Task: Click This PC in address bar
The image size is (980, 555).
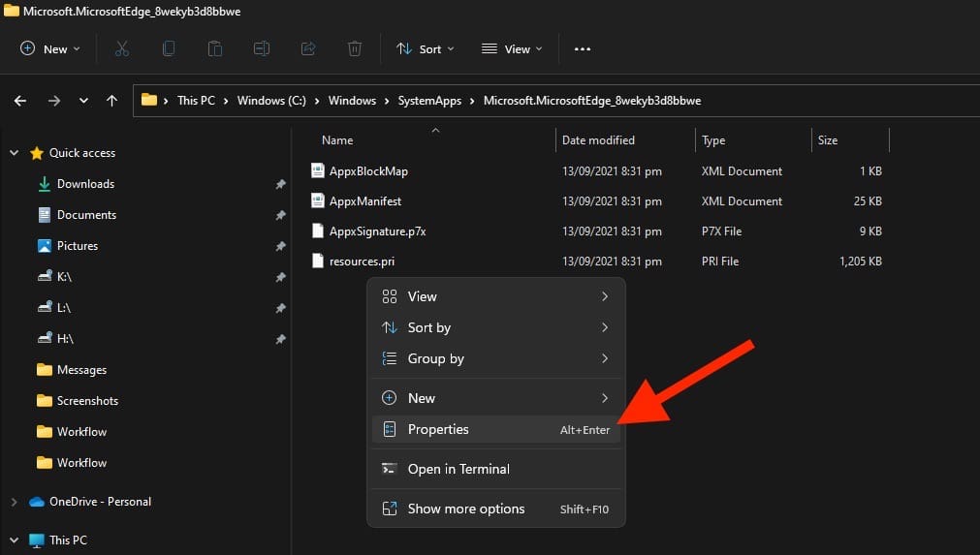Action: click(x=196, y=101)
